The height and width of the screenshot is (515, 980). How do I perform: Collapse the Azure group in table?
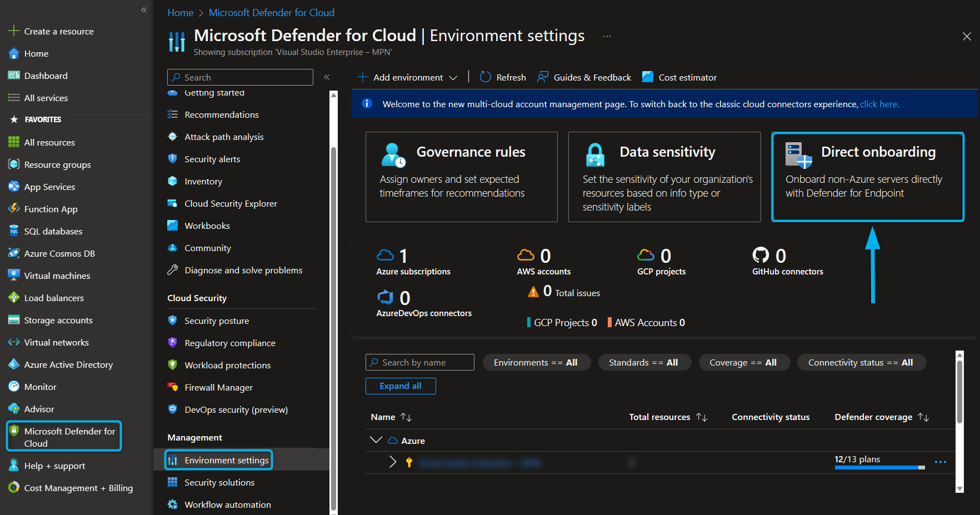(x=376, y=440)
